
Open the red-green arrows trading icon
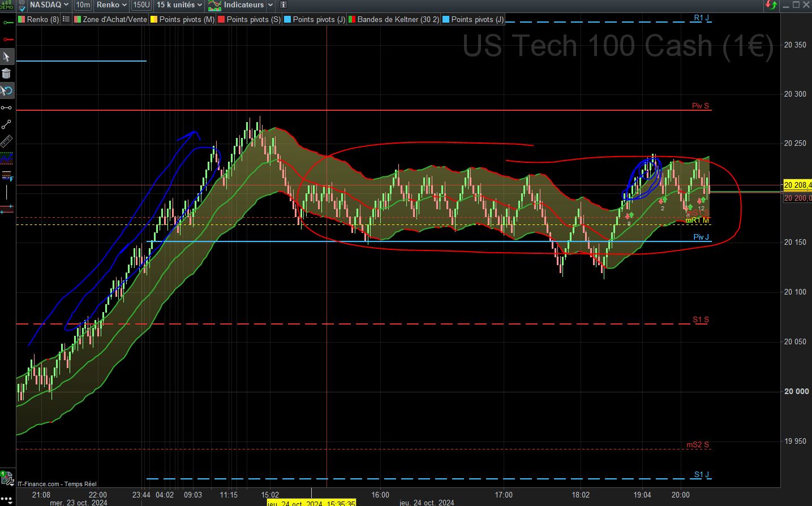[771, 5]
